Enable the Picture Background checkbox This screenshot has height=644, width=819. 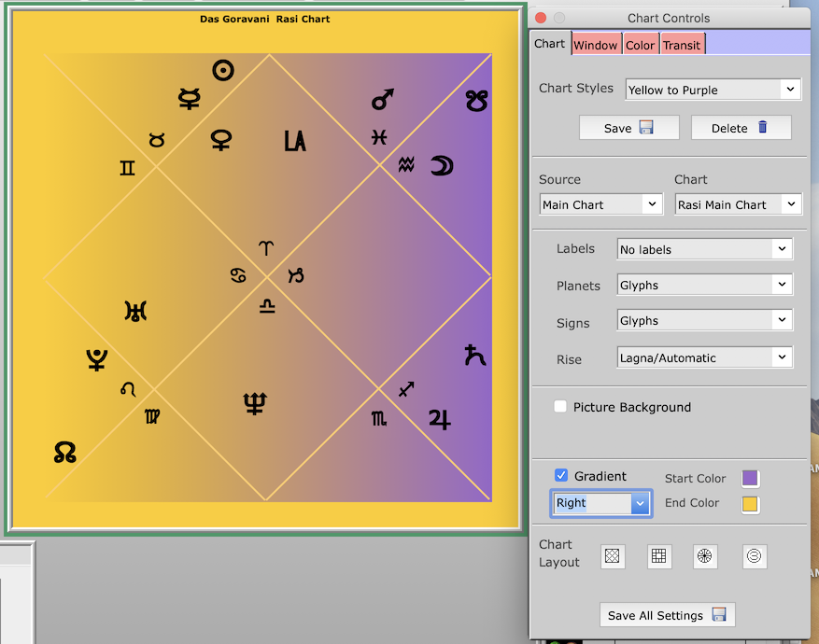coord(560,407)
